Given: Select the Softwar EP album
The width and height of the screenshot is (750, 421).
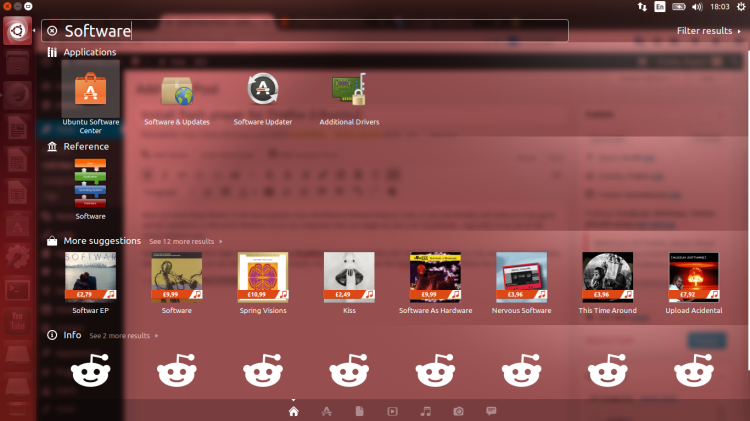Looking at the screenshot, I should 90,283.
